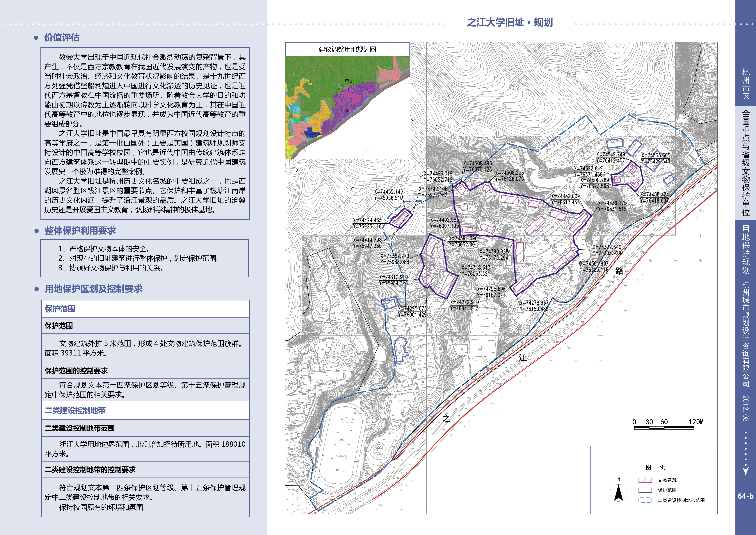The height and width of the screenshot is (535, 756).
Task: Click the dashed blue 二类建设控制地带范围 legend symbol
Action: [x=645, y=500]
